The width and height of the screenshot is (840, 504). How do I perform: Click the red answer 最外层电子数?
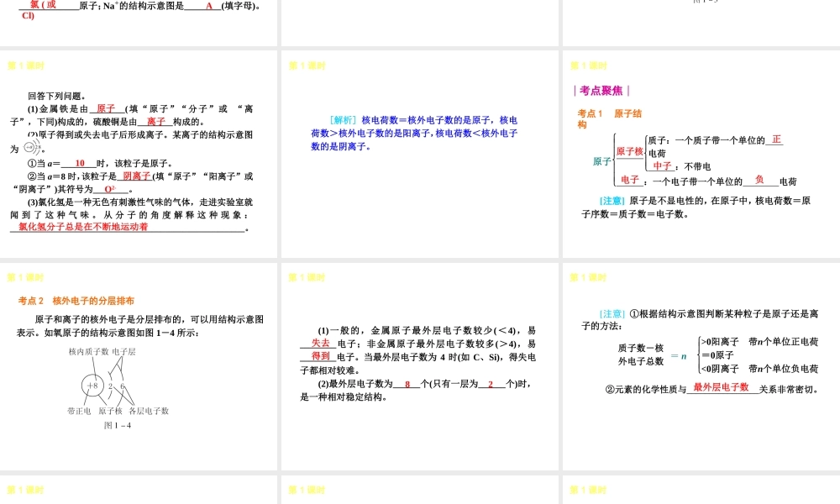coord(721,387)
